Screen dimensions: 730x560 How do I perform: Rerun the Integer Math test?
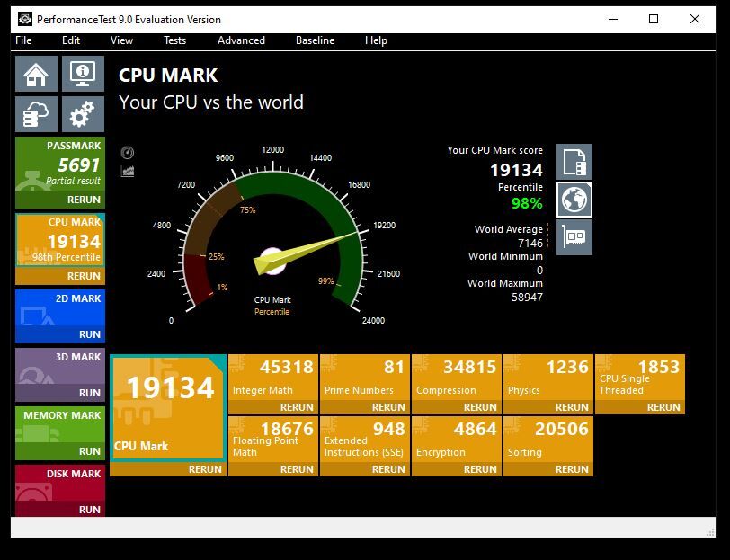pyautogui.click(x=273, y=407)
